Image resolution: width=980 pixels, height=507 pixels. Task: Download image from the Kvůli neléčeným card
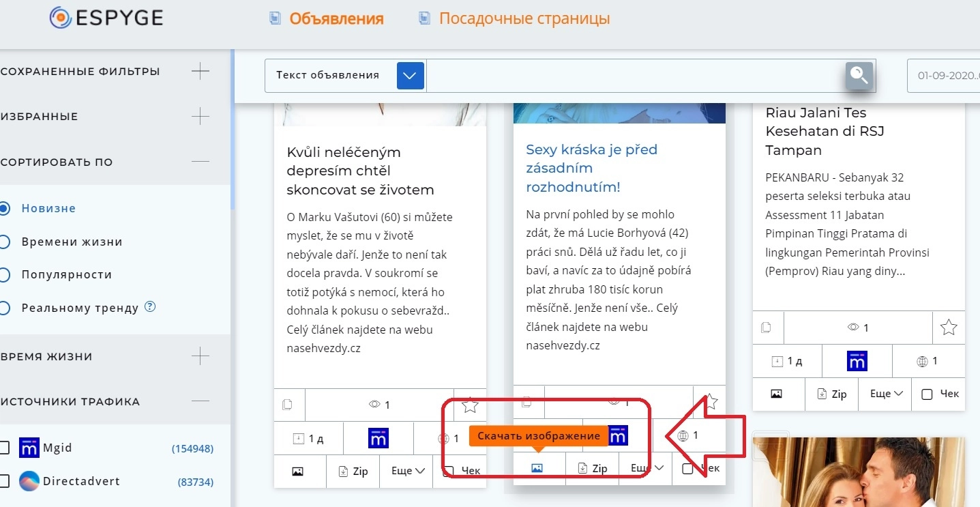click(297, 471)
